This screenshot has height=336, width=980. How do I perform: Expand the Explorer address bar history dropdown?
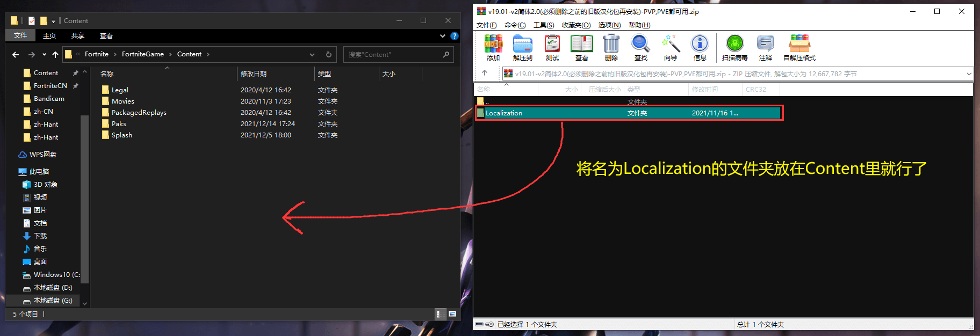point(312,54)
